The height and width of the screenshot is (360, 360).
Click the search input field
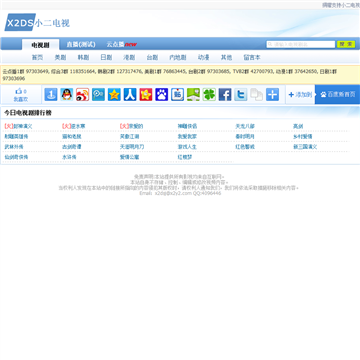[x=301, y=44]
